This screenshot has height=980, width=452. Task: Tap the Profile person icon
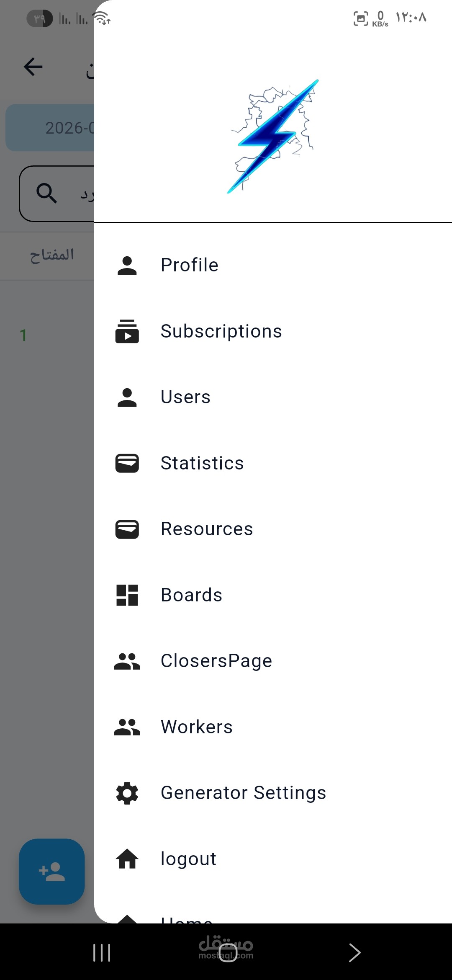[127, 266]
